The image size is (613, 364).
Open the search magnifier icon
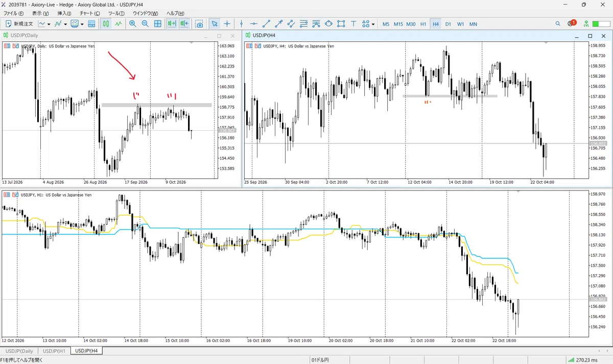pyautogui.click(x=558, y=24)
